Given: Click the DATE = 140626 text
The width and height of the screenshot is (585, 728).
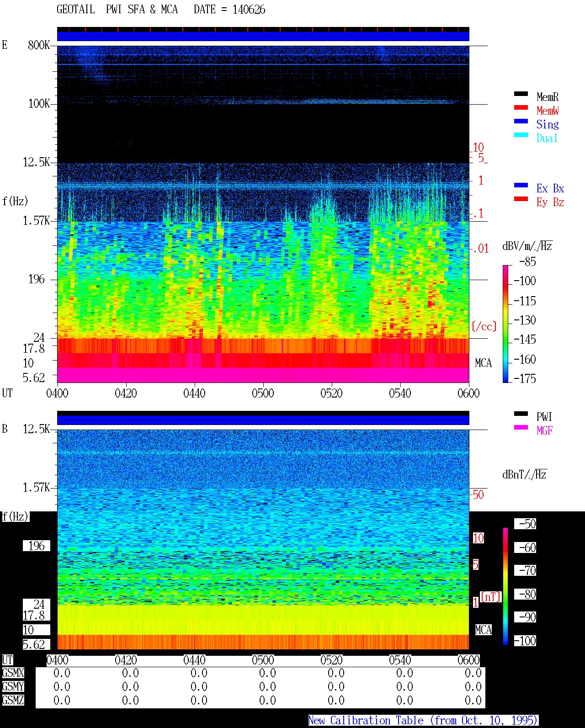Looking at the screenshot, I should coord(229,10).
